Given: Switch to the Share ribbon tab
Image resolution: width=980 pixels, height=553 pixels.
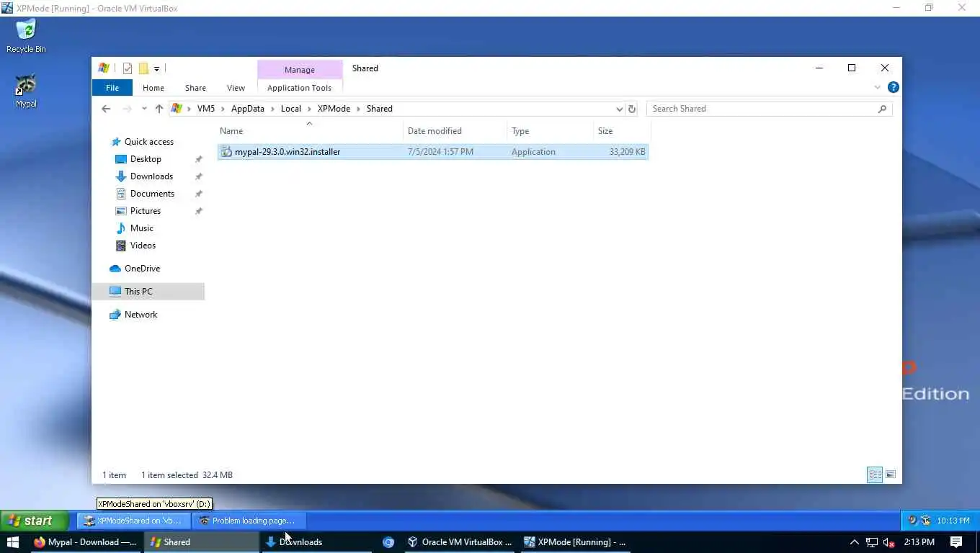Looking at the screenshot, I should 195,88.
